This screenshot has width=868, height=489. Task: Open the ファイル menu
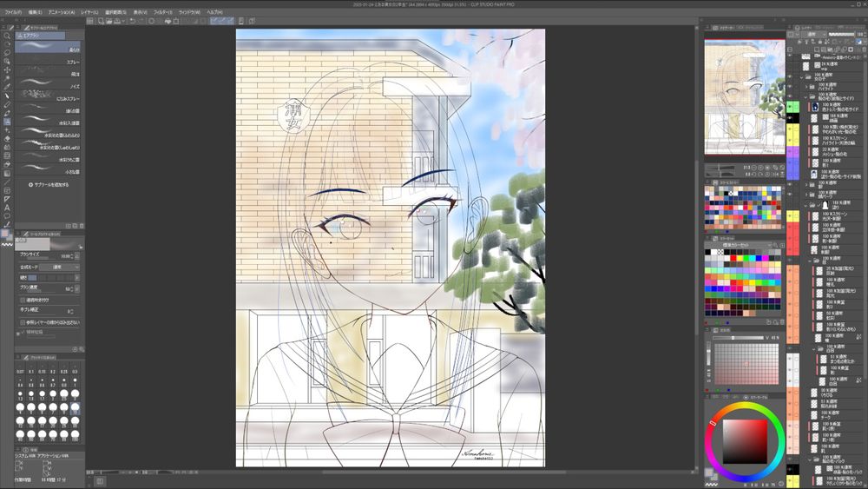point(12,11)
